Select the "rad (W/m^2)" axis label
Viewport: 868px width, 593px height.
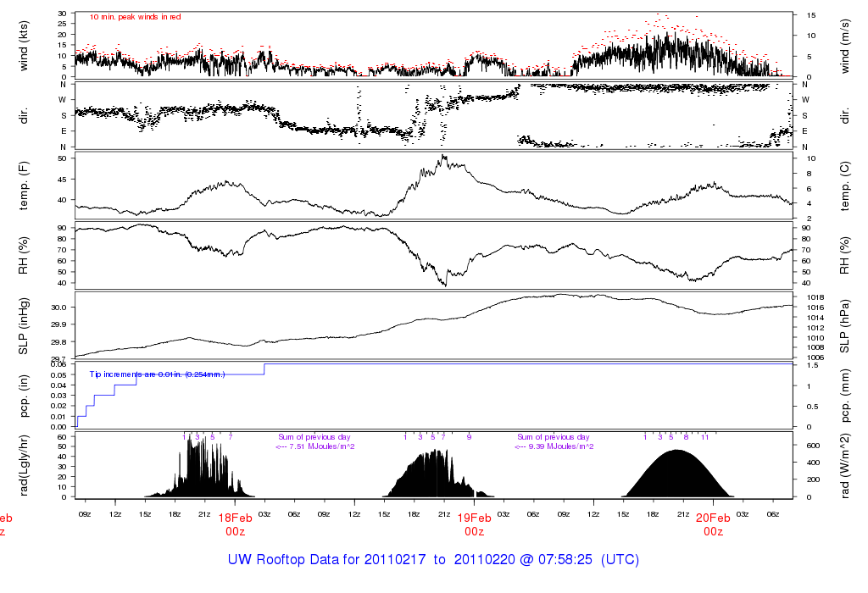tap(844, 466)
